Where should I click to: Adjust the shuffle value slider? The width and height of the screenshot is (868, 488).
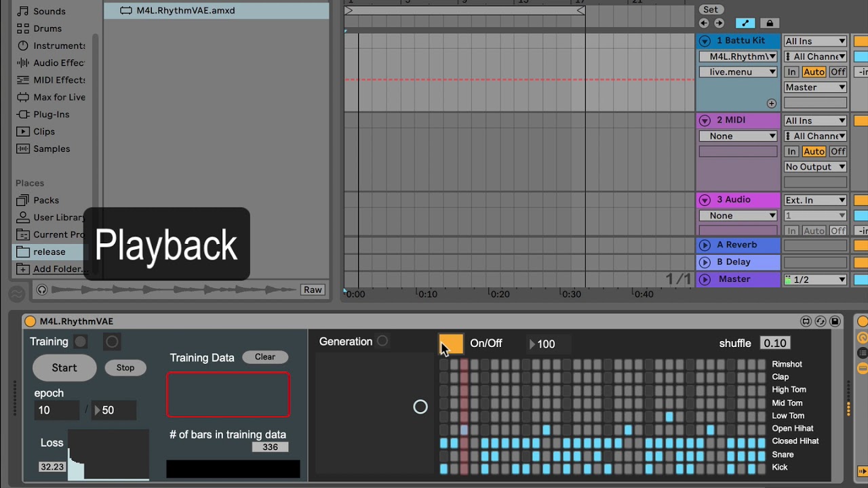775,343
